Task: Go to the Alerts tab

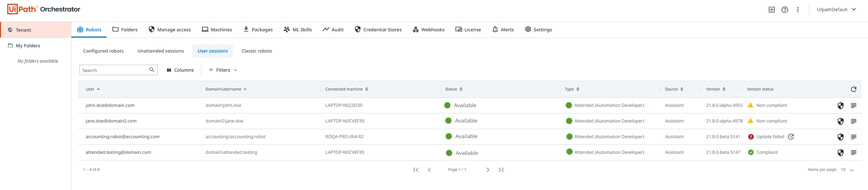Action: [503, 30]
